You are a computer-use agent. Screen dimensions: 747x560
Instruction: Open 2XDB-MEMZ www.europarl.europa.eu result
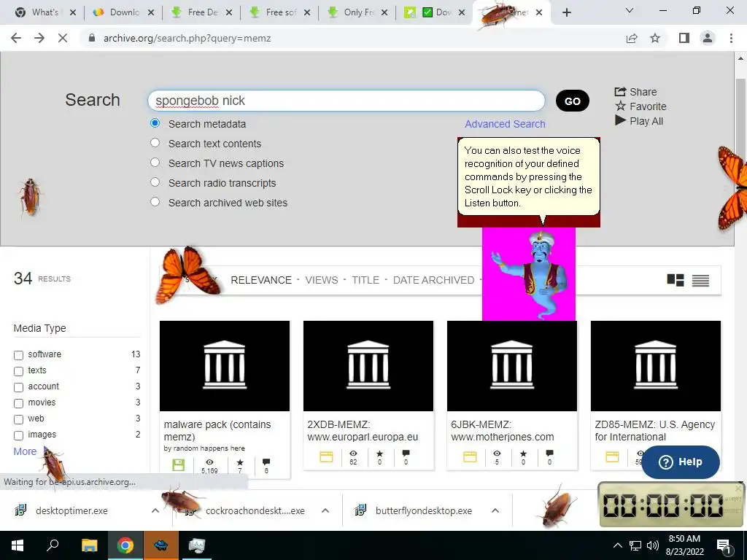coord(363,430)
